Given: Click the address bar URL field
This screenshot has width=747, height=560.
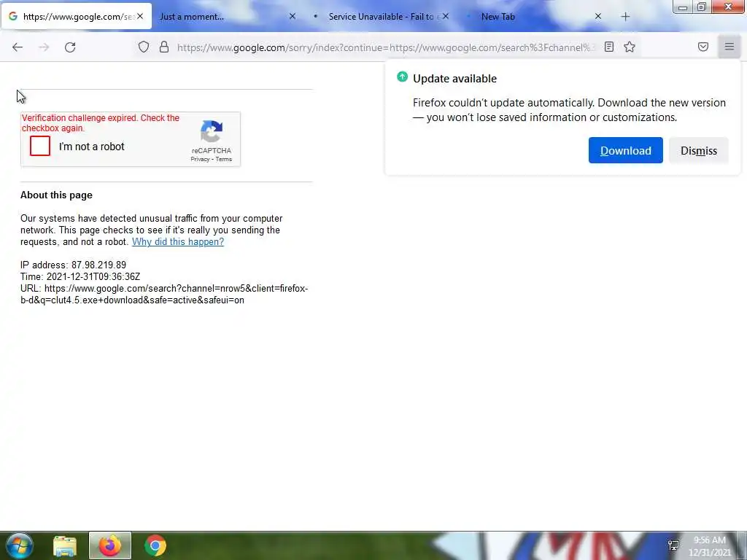Looking at the screenshot, I should point(385,47).
